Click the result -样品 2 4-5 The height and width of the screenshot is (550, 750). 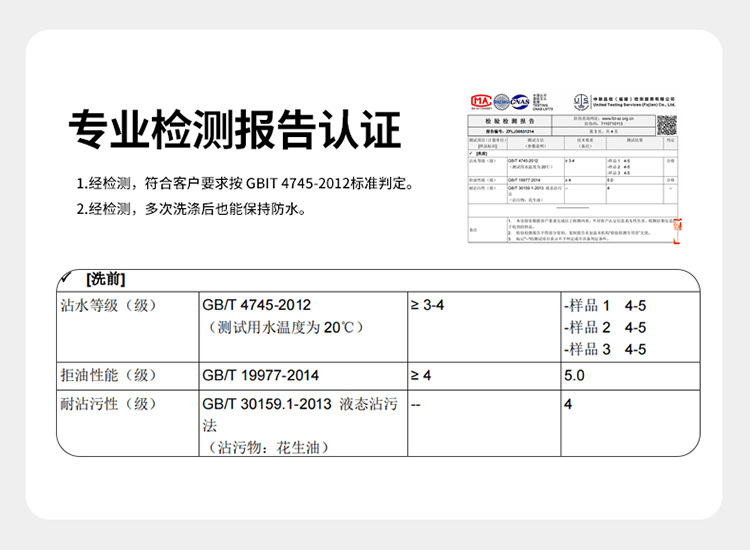click(606, 327)
